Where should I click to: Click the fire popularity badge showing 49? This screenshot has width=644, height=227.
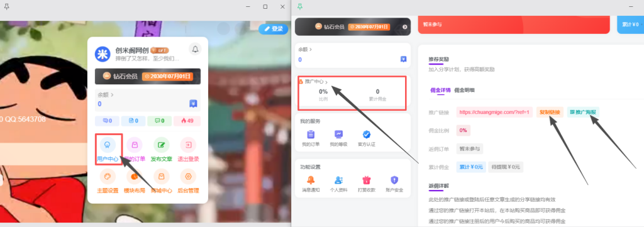[187, 121]
